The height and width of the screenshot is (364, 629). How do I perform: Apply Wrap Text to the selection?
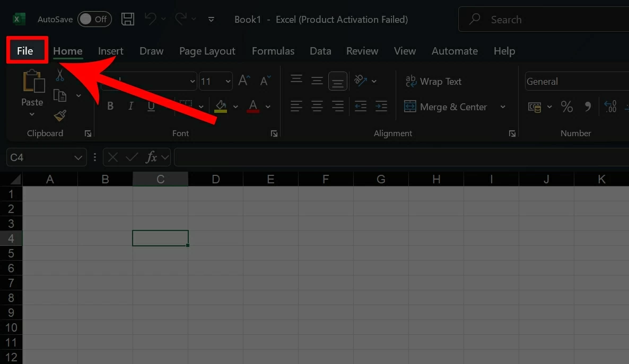(x=433, y=81)
